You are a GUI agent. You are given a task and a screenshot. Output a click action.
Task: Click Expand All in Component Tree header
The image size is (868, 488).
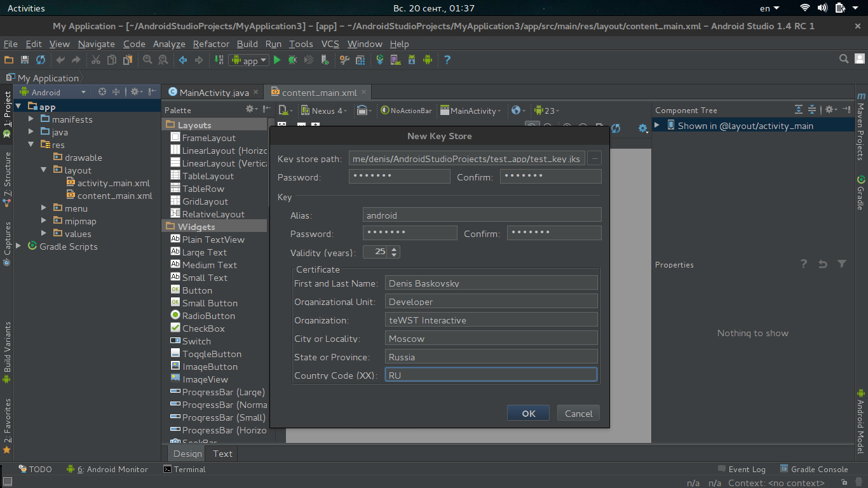click(799, 109)
